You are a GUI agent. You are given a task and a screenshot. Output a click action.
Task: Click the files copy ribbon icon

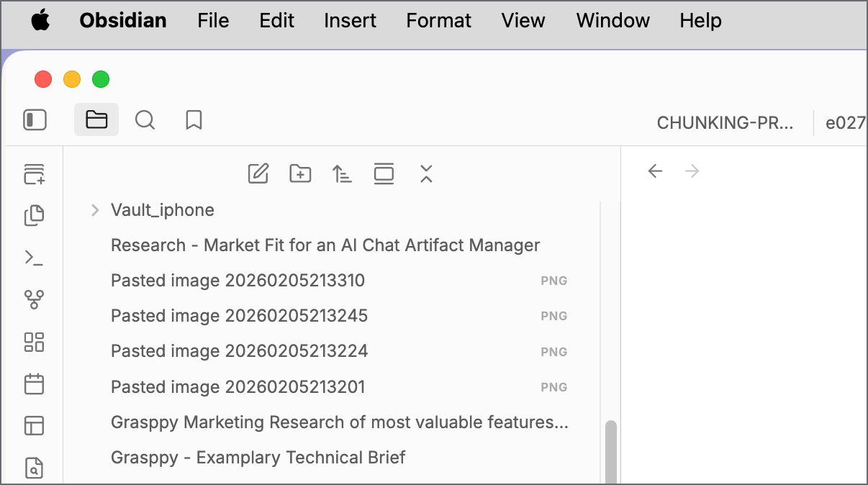[35, 215]
